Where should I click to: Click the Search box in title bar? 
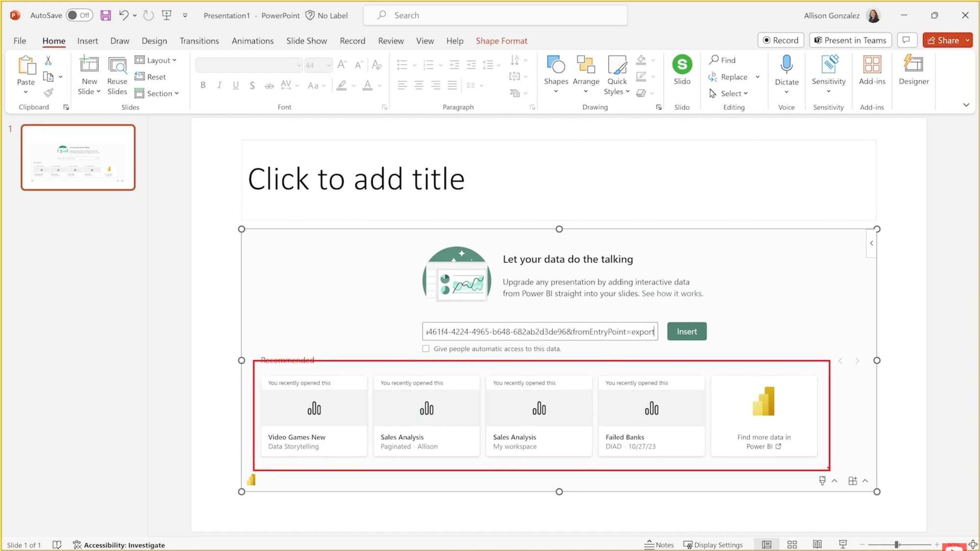click(x=495, y=15)
